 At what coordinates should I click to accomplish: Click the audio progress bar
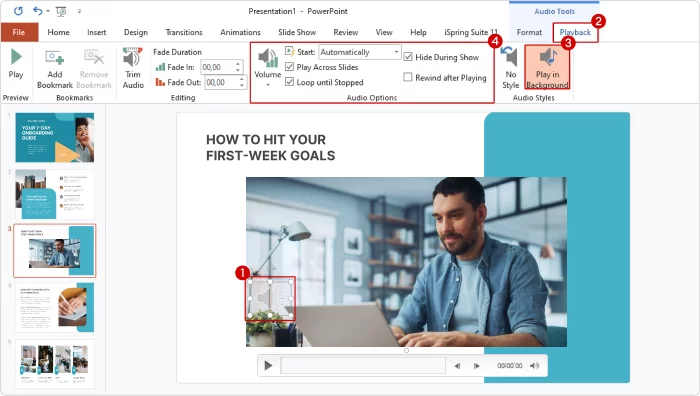[363, 366]
